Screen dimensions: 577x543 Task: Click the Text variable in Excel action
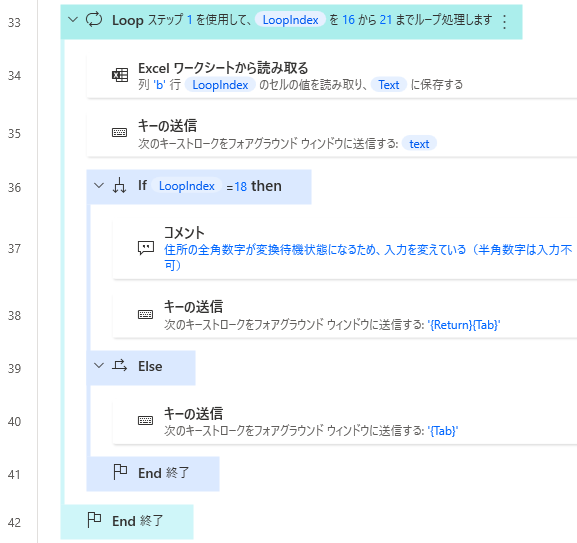tap(389, 85)
